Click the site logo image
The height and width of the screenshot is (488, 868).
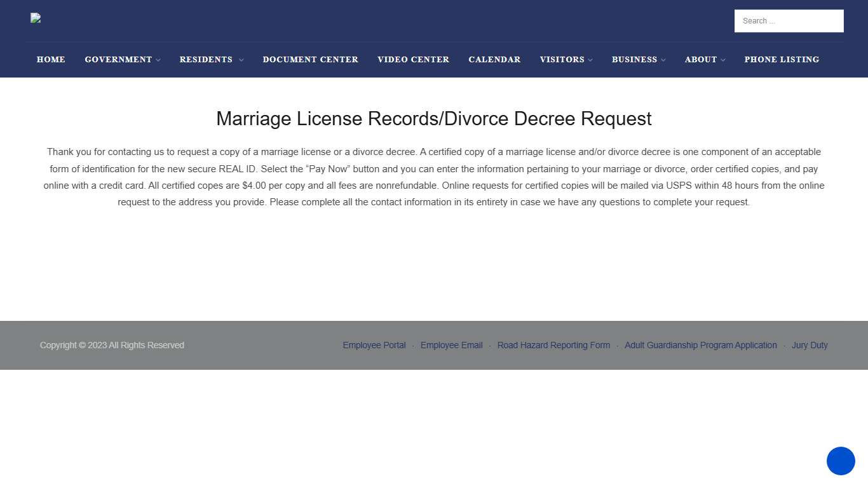(35, 18)
